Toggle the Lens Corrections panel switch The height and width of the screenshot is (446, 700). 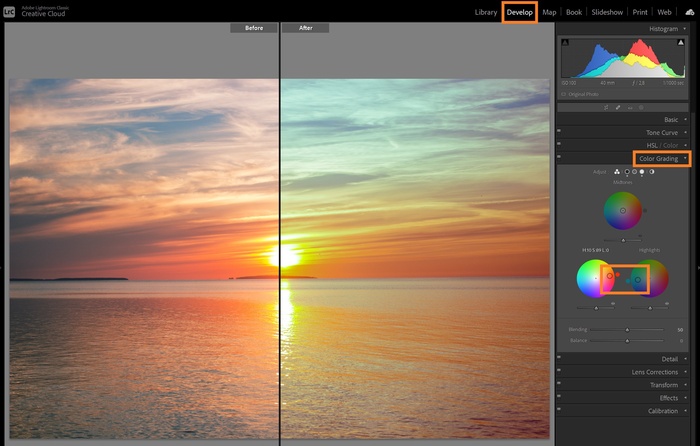[x=559, y=370]
